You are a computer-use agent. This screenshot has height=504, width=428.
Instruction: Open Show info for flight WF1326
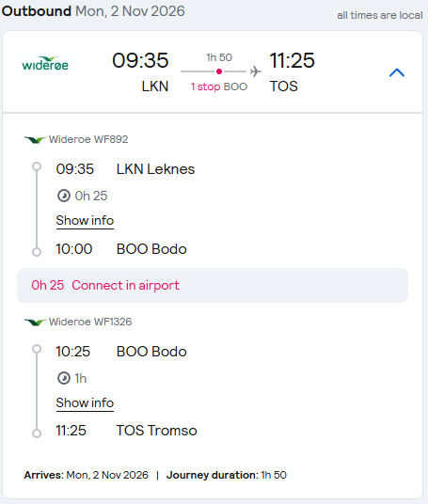tap(85, 403)
